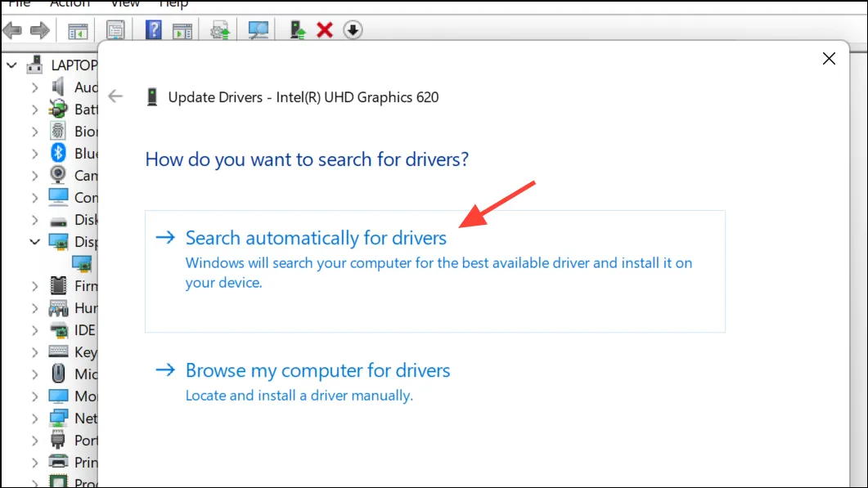Viewport: 868px width, 488px height.
Task: Select the LAPTOP computer root icon
Action: pos(35,65)
